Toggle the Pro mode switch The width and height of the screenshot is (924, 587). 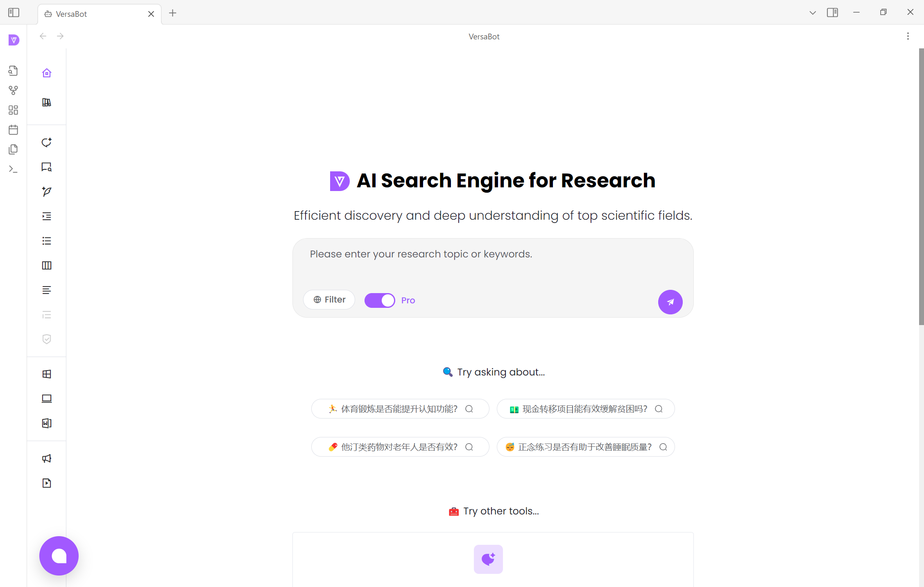click(380, 300)
